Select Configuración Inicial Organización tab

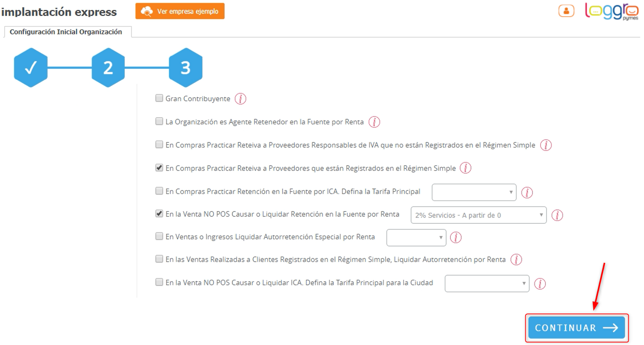(66, 32)
